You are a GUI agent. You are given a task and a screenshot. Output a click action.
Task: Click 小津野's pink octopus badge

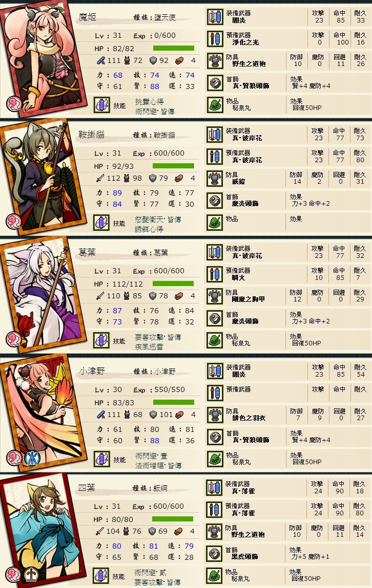tap(13, 458)
